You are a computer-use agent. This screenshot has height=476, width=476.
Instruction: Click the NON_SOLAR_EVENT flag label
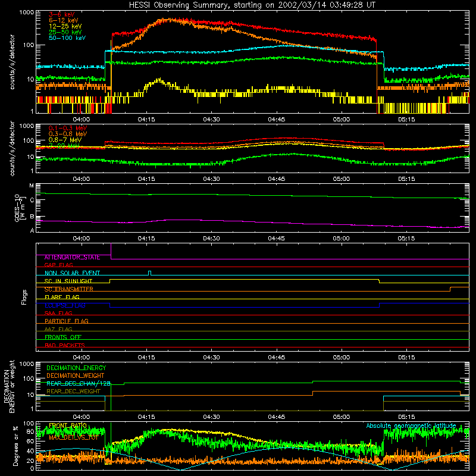pyautogui.click(x=72, y=273)
